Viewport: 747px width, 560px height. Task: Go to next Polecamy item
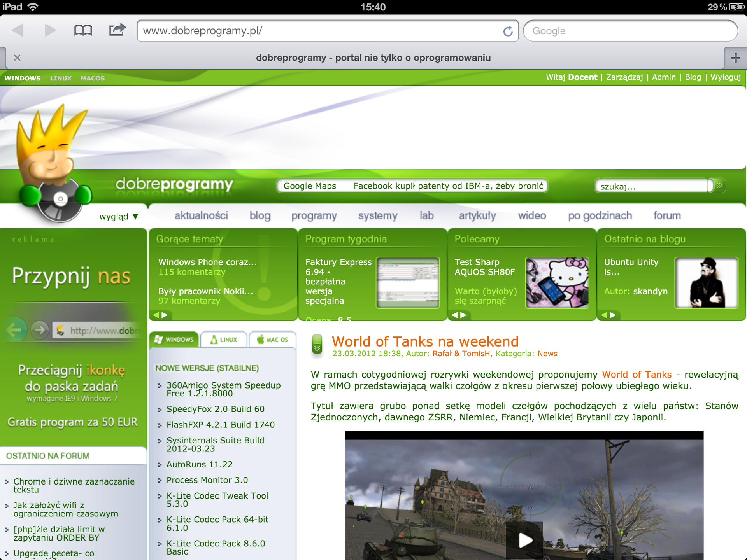pyautogui.click(x=463, y=315)
